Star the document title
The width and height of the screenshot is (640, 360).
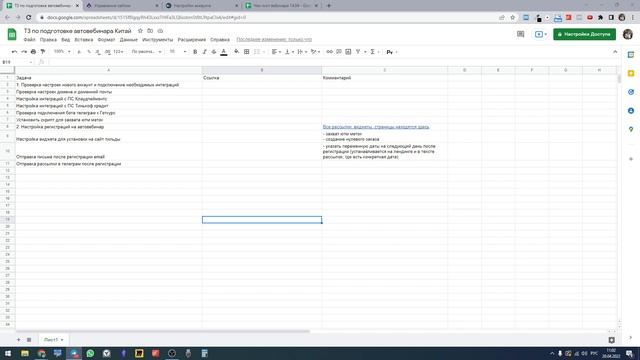click(x=140, y=31)
